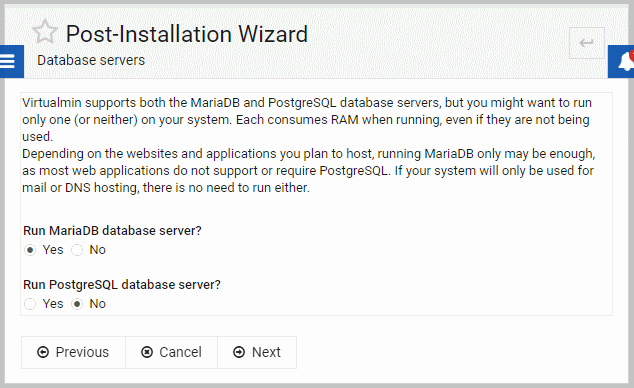Click the return arrow button
This screenshot has height=388, width=634.
pyautogui.click(x=587, y=43)
